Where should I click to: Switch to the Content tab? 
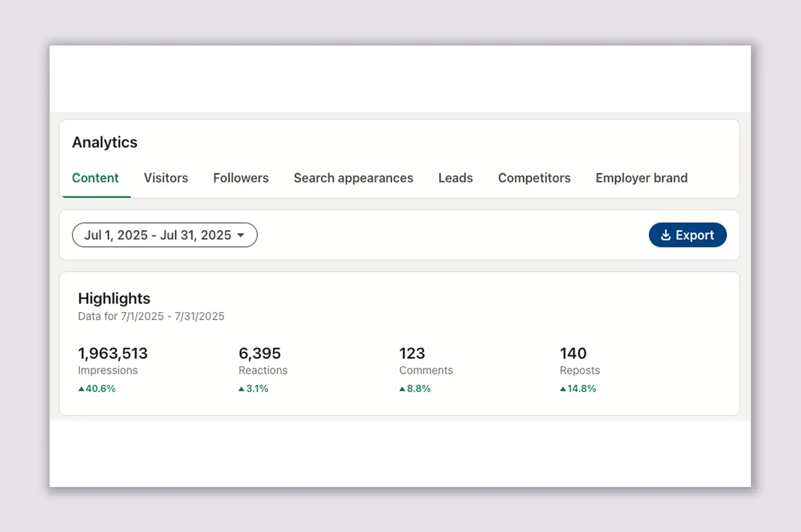[x=95, y=178]
